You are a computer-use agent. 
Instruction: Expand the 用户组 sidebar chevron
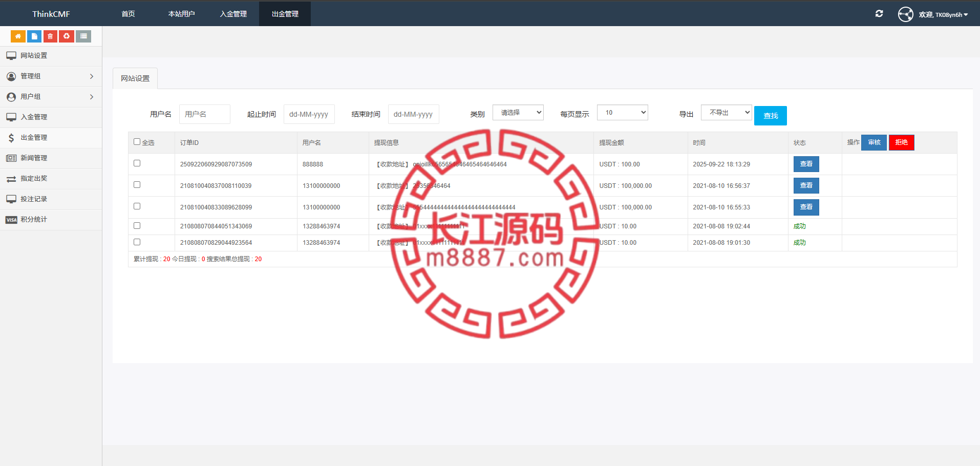point(92,97)
